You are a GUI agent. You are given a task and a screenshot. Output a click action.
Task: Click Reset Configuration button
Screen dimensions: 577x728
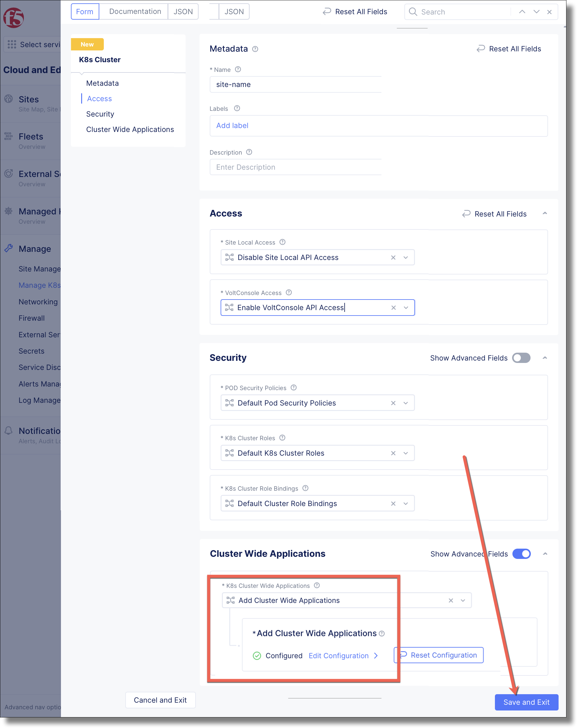(439, 656)
